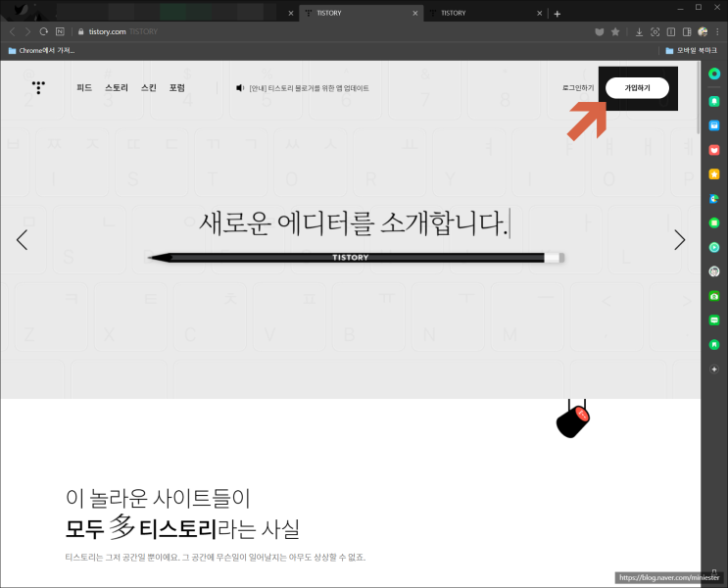Screen dimensions: 728x588
Task: Open the green bell notifications sidebar icon
Action: (714, 101)
